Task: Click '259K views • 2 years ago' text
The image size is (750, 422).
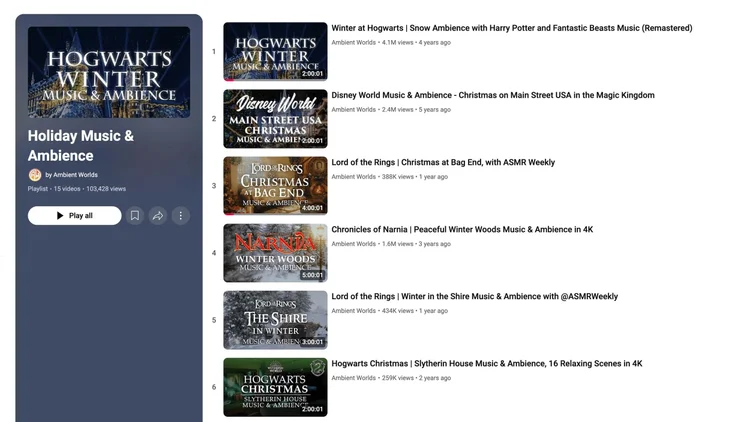Action: 416,378
